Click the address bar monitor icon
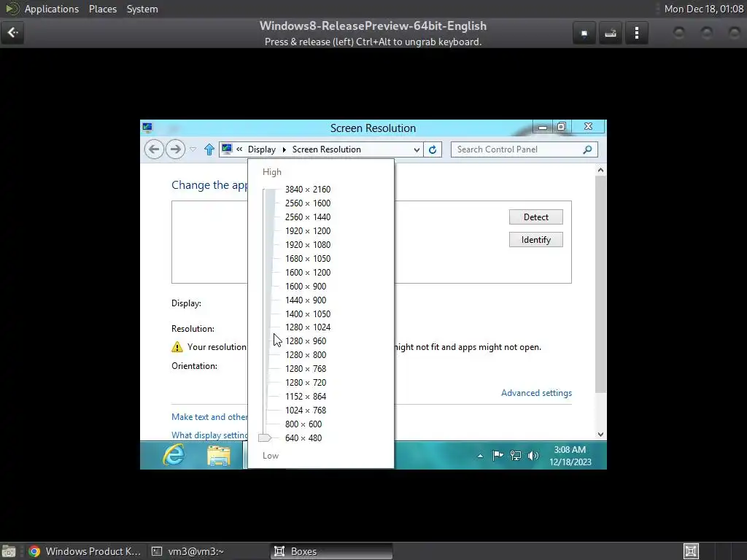 pyautogui.click(x=227, y=149)
